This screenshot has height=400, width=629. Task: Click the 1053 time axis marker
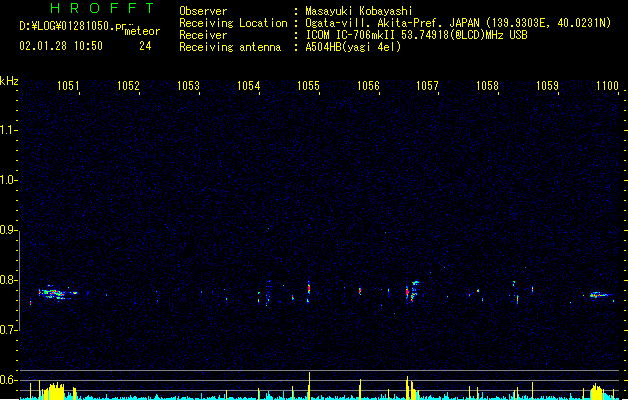[x=188, y=85]
